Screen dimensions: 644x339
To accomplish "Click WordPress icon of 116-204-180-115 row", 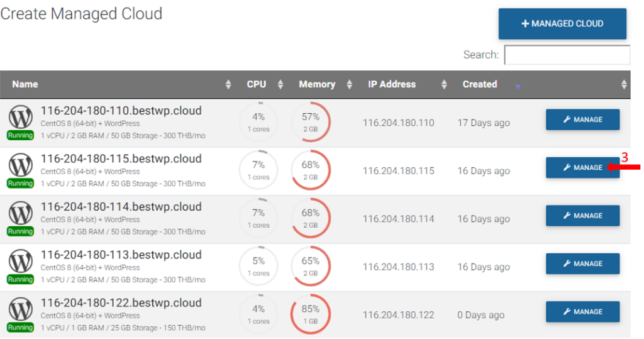I will 21,165.
